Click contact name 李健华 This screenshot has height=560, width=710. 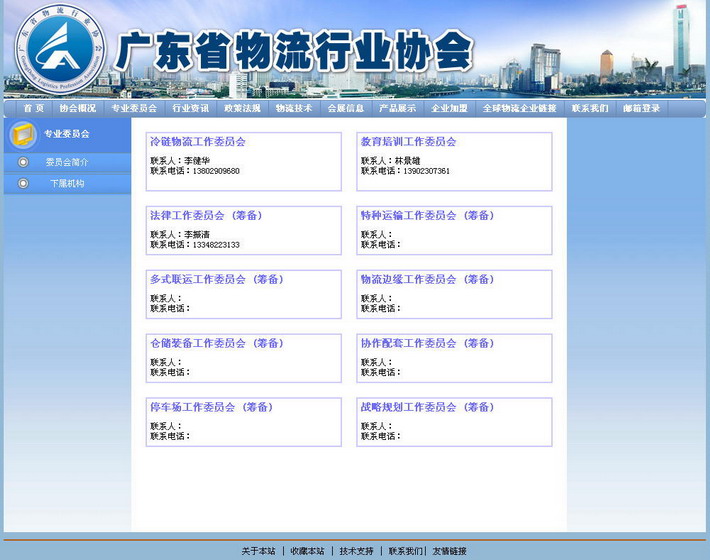click(x=197, y=161)
